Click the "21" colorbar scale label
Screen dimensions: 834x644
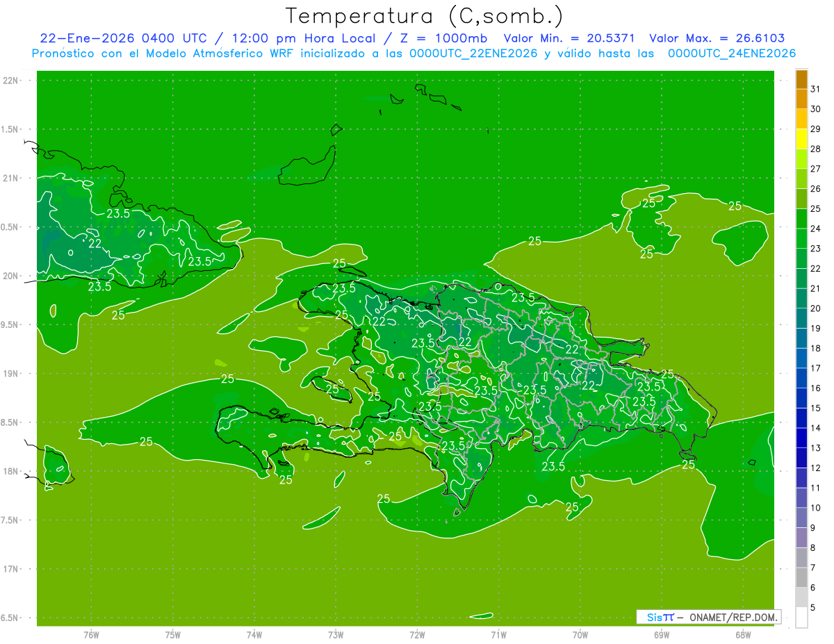click(815, 288)
